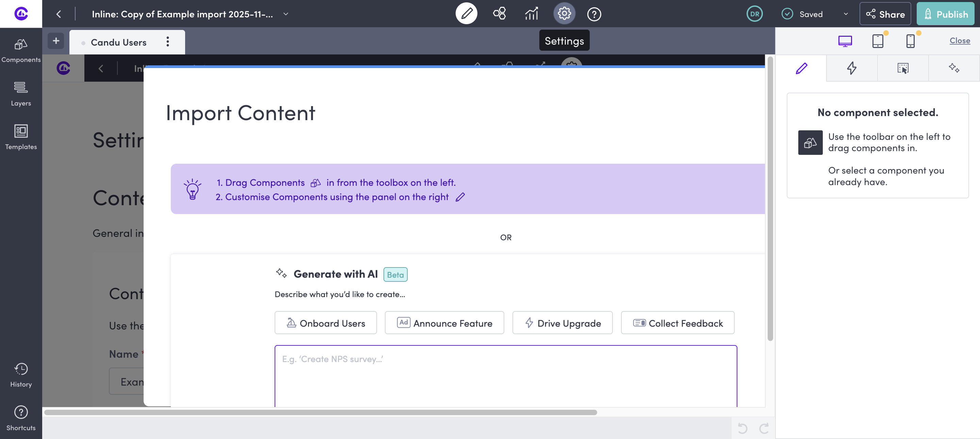Open the Layers panel
Screen dimensions: 980x439
tap(21, 94)
